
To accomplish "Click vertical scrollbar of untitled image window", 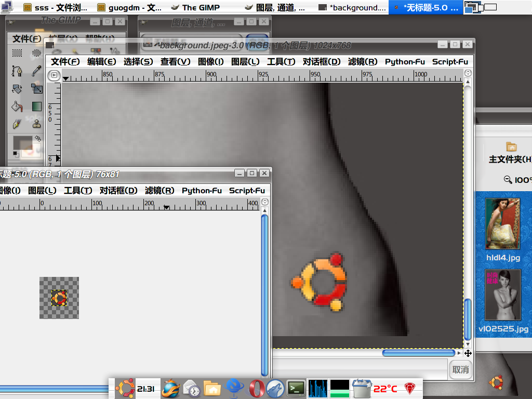I will (265, 295).
